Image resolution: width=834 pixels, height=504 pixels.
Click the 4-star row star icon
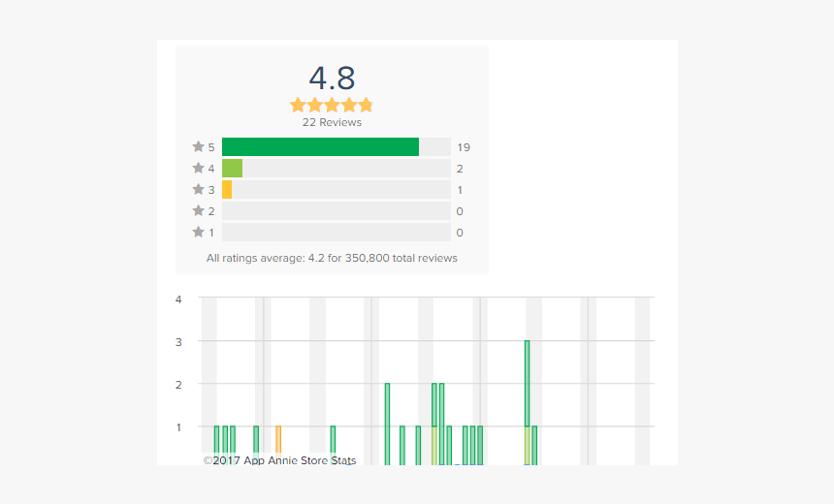tap(198, 169)
